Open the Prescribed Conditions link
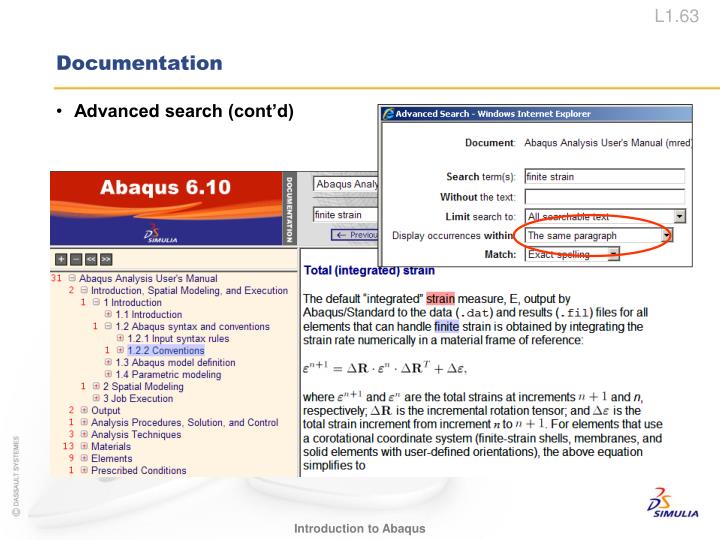Screen dimensions: 720x540 pyautogui.click(x=139, y=470)
